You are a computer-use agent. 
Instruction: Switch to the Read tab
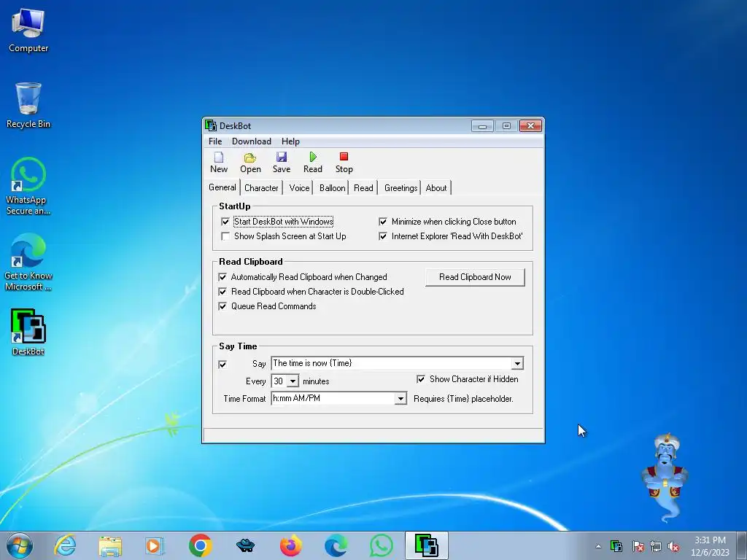pos(363,188)
